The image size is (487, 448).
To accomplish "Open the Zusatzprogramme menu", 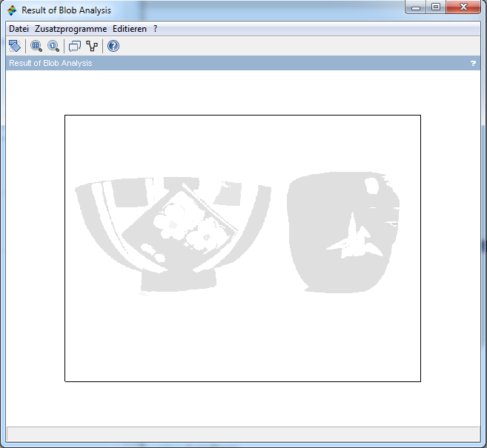I will pyautogui.click(x=71, y=29).
